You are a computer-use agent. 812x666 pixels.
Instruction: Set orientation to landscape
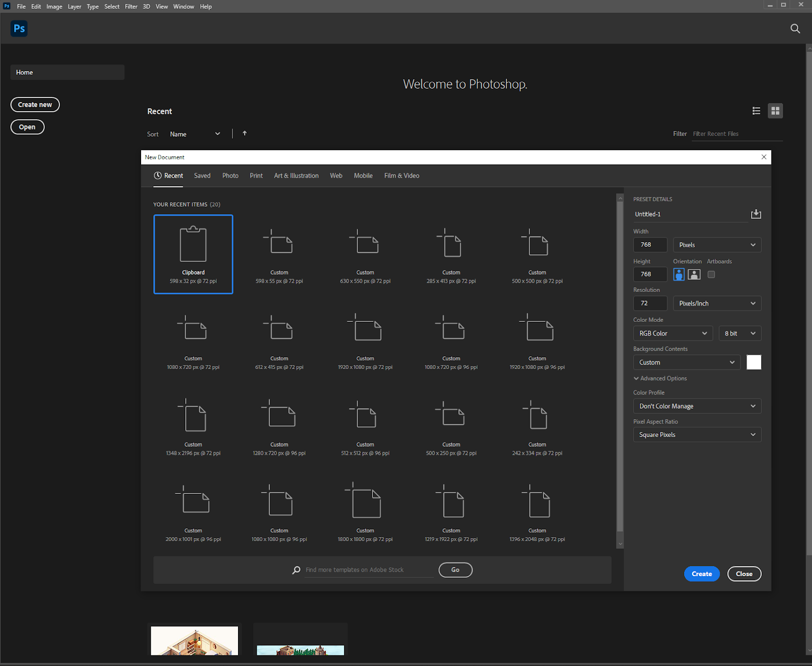[x=694, y=274]
